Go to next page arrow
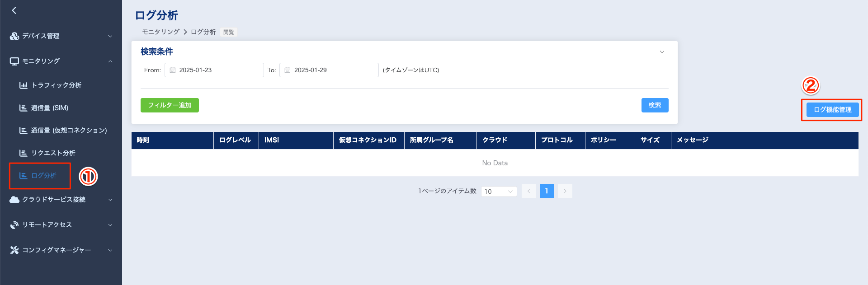 [565, 191]
